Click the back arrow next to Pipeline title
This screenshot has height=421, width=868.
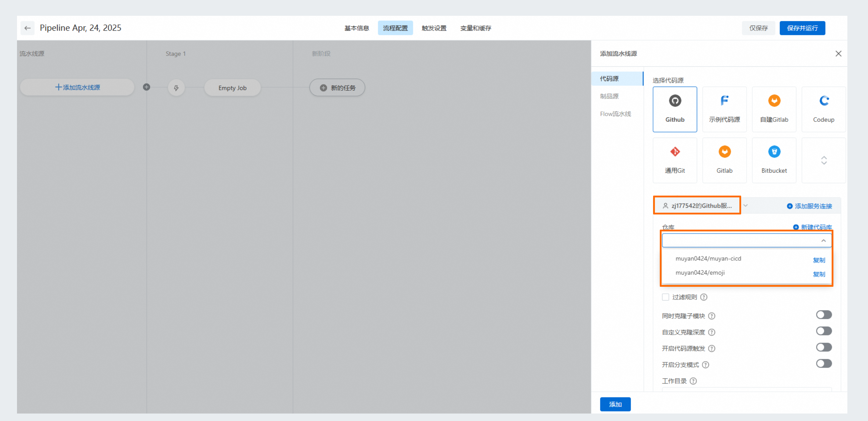click(x=27, y=28)
